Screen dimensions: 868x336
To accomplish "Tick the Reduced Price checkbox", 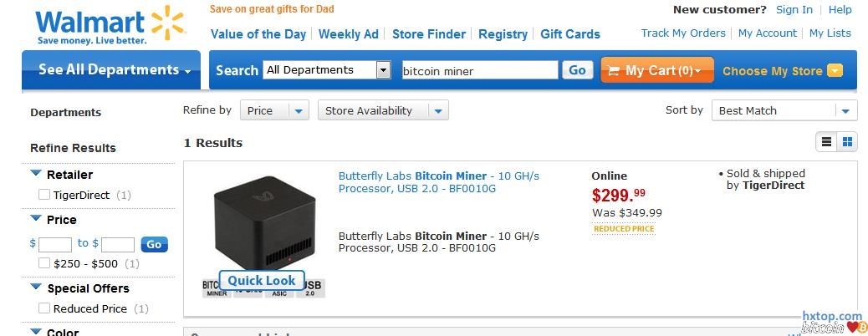I will tap(44, 308).
